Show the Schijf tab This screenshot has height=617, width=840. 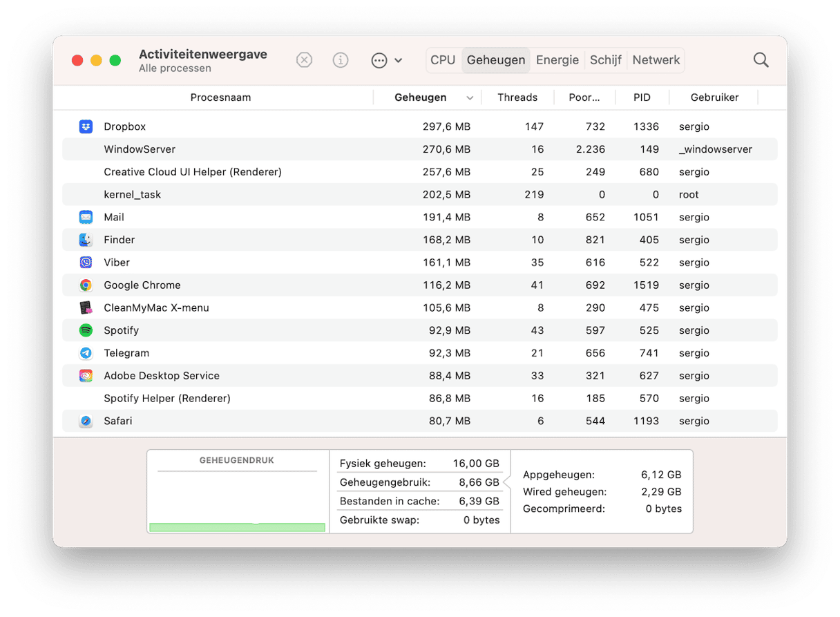tap(605, 60)
